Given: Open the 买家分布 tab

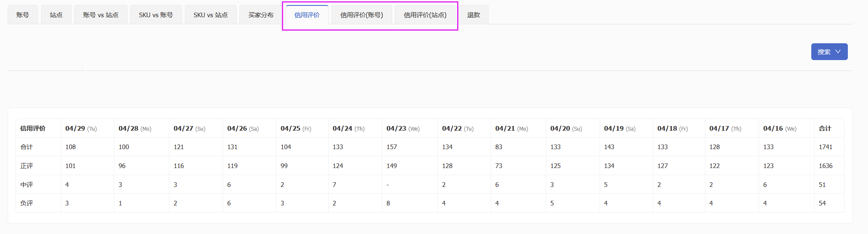Looking at the screenshot, I should 261,15.
